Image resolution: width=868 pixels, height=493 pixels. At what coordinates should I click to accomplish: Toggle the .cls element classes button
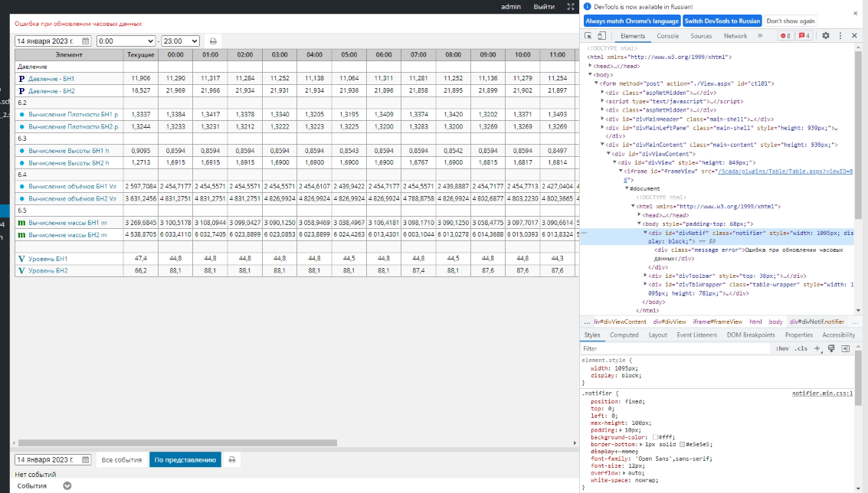[801, 348]
